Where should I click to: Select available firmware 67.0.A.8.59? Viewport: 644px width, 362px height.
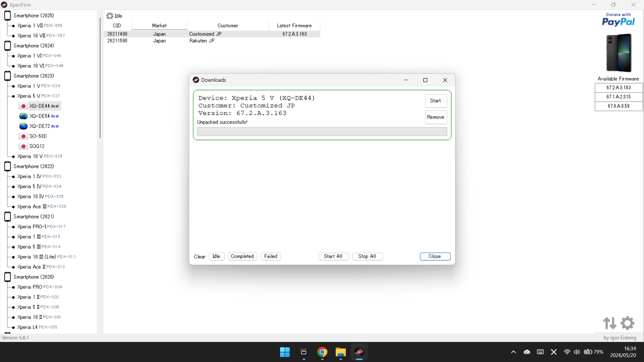[619, 106]
